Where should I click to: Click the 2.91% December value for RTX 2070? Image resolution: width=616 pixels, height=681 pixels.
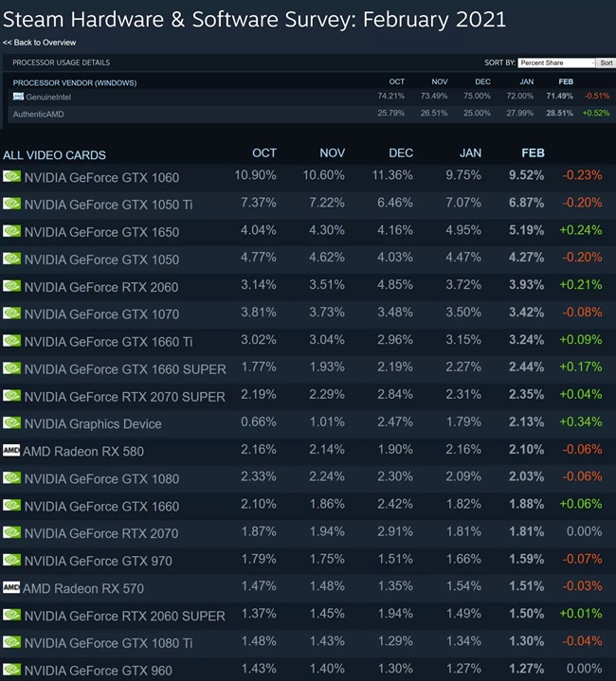(395, 531)
